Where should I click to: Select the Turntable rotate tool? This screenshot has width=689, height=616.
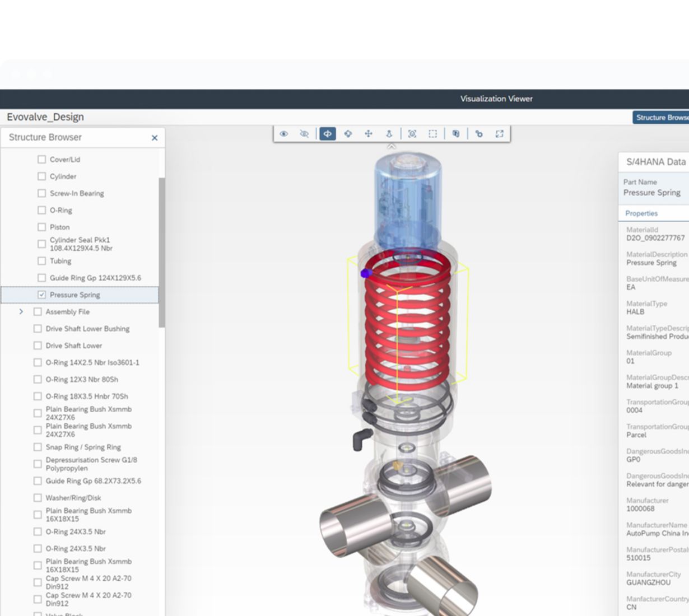pos(328,134)
